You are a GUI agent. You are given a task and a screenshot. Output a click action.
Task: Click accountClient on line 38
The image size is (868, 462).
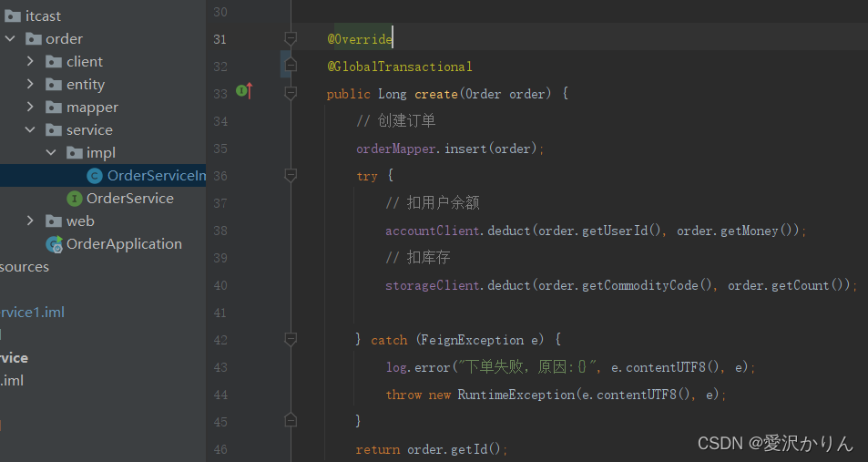pos(433,231)
